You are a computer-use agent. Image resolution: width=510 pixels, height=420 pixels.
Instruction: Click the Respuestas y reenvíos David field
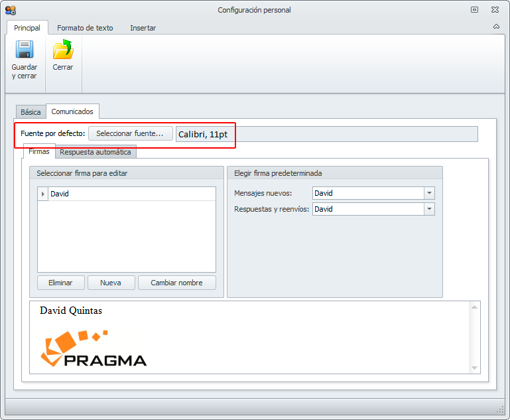369,209
